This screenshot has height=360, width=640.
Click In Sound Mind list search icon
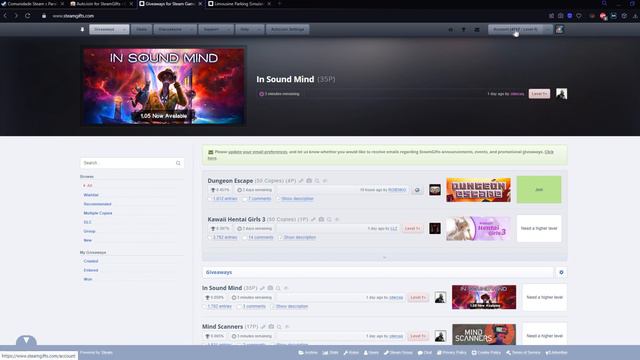coord(278,288)
